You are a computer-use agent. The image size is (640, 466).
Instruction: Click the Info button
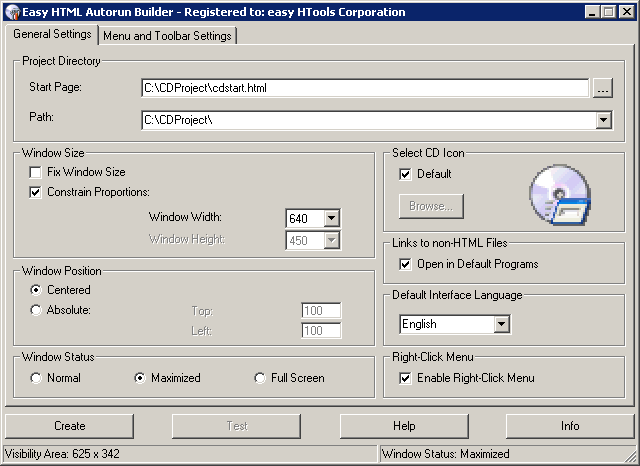click(x=570, y=426)
